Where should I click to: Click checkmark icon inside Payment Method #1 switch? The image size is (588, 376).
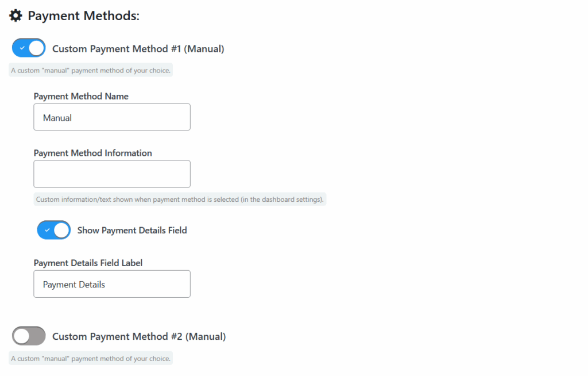tap(22, 48)
